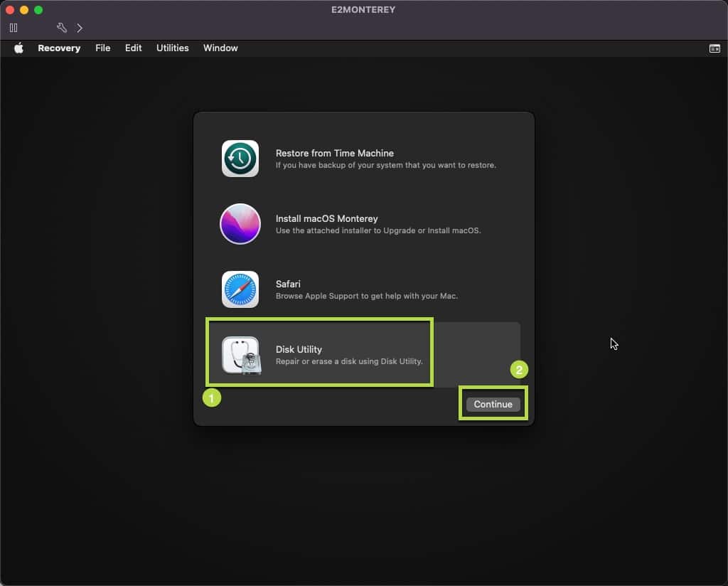Click the input source icon in the menu bar
Screen dimensions: 728x586
click(714, 48)
